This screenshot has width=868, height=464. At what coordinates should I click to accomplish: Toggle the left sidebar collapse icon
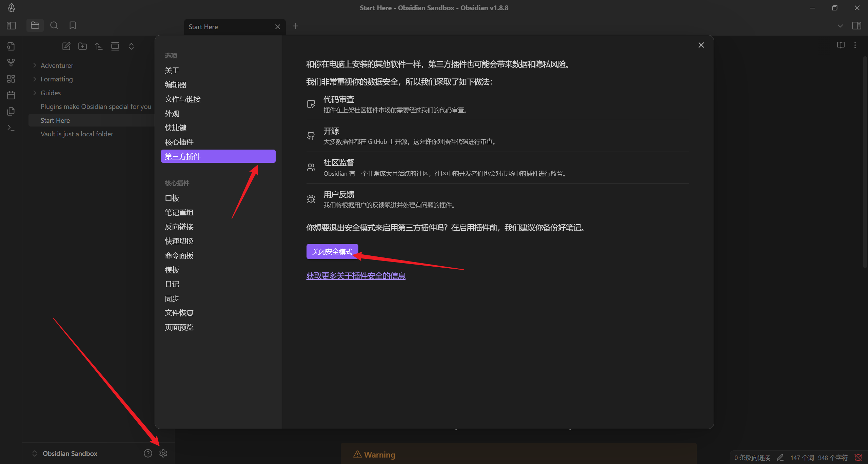click(11, 25)
